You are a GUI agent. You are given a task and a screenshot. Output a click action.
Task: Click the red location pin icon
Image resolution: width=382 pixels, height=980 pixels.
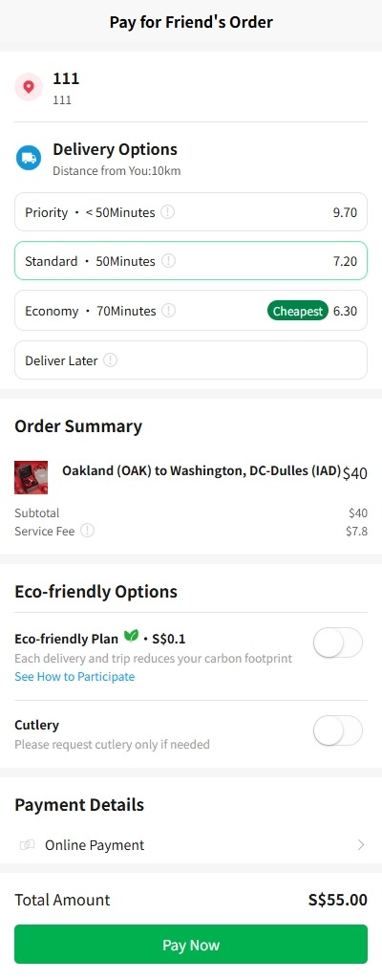28,87
